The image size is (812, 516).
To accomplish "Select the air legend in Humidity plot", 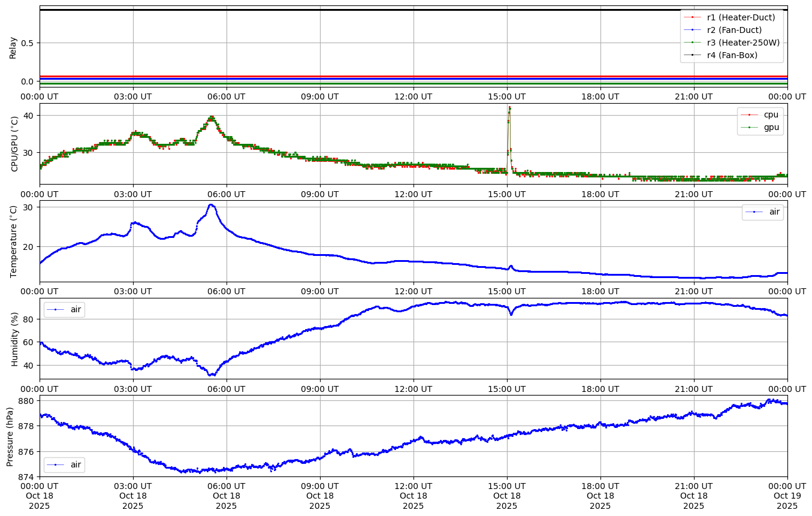I will (76, 309).
